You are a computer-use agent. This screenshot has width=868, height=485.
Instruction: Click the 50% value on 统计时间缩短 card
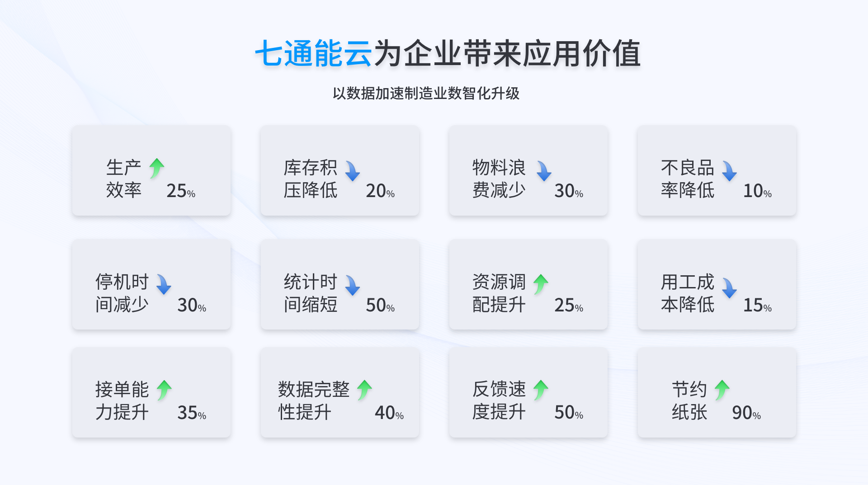[x=380, y=305]
